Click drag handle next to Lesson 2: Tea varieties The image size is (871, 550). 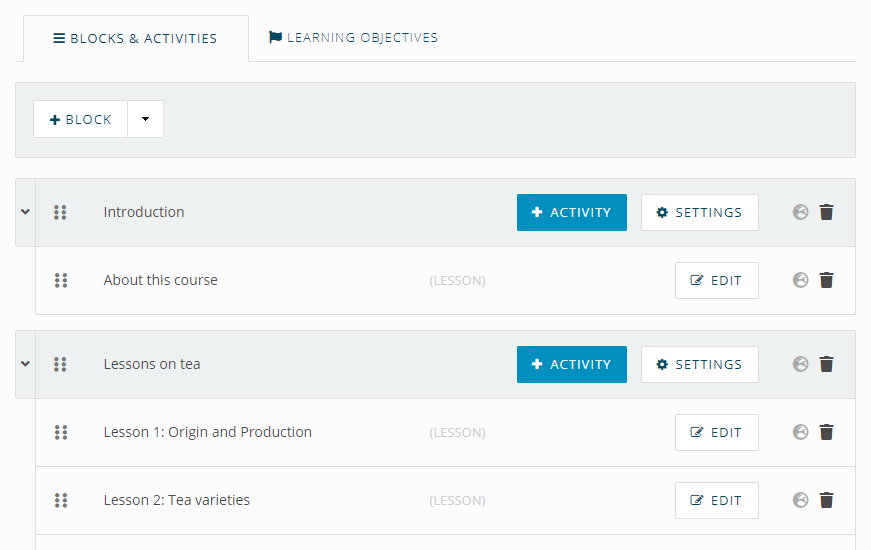pos(61,500)
